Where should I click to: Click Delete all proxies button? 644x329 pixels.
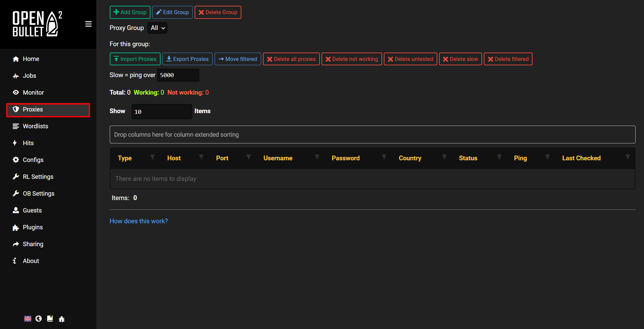[291, 59]
